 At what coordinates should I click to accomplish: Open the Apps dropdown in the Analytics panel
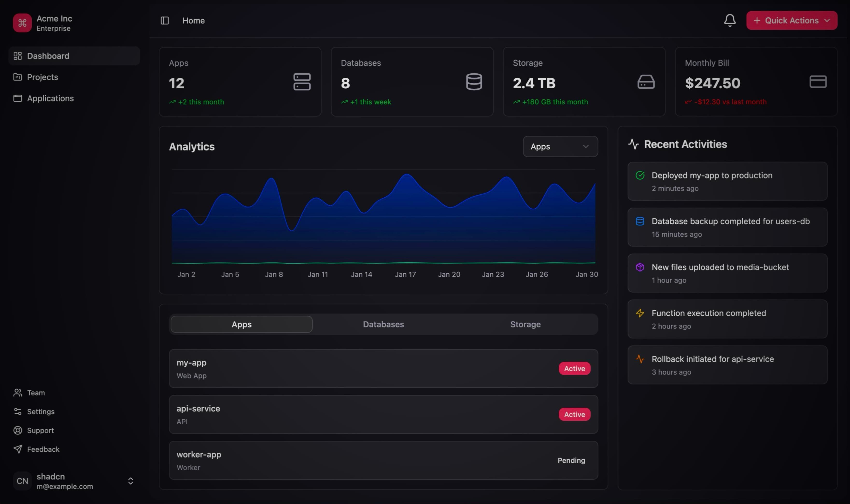[560, 146]
